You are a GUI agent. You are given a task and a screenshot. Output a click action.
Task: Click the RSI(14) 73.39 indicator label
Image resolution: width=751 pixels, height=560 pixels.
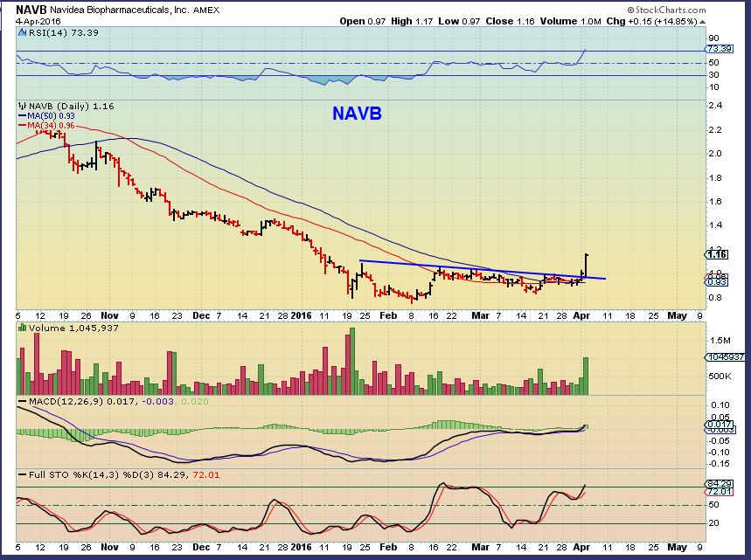(63, 32)
